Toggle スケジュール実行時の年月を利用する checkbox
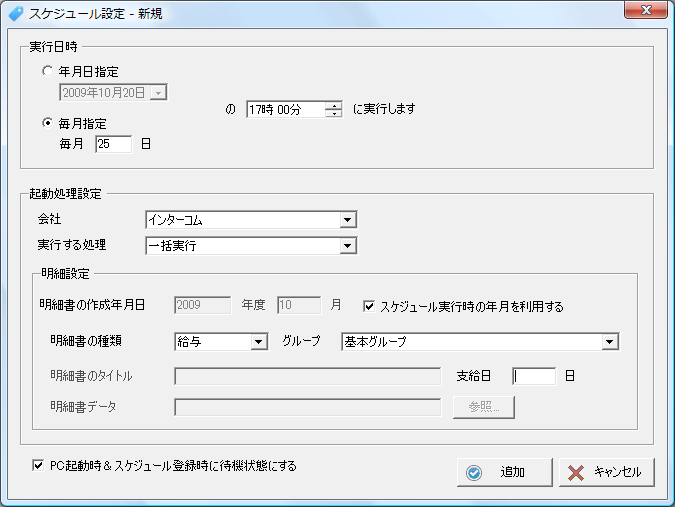Viewport: 675px width, 507px height. (x=369, y=306)
